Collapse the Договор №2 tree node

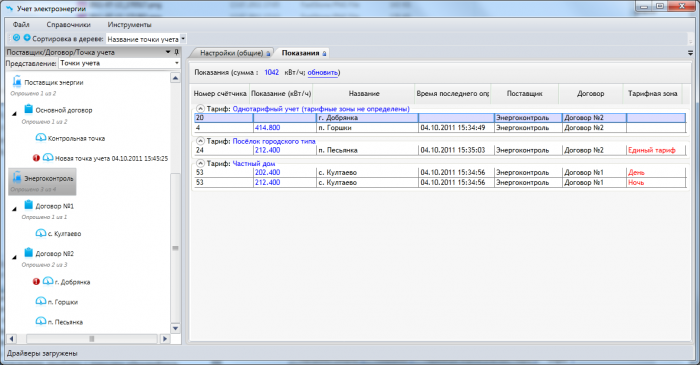pyautogui.click(x=14, y=257)
